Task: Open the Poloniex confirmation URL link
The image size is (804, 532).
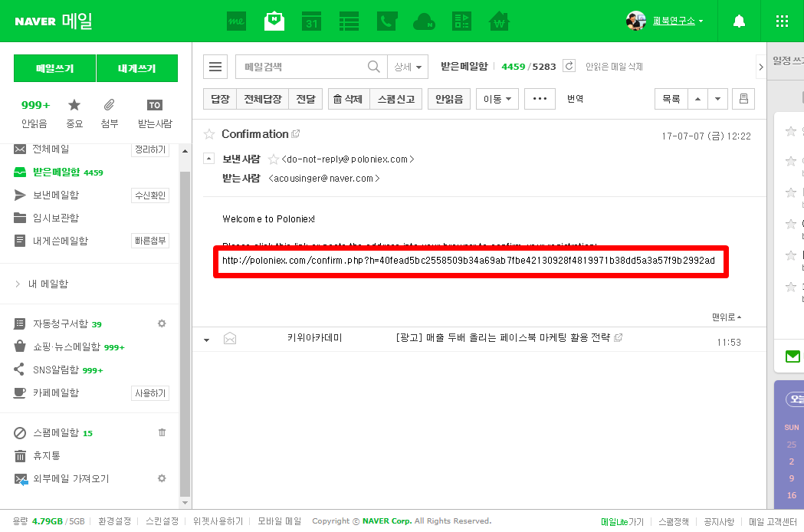Action: (468, 261)
